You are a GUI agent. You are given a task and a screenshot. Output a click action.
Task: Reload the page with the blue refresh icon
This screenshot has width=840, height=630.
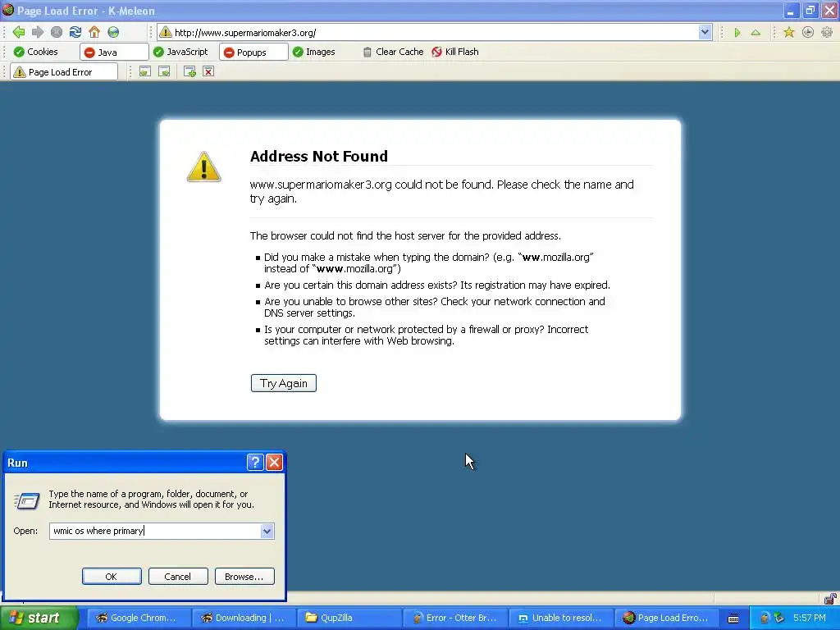[75, 32]
